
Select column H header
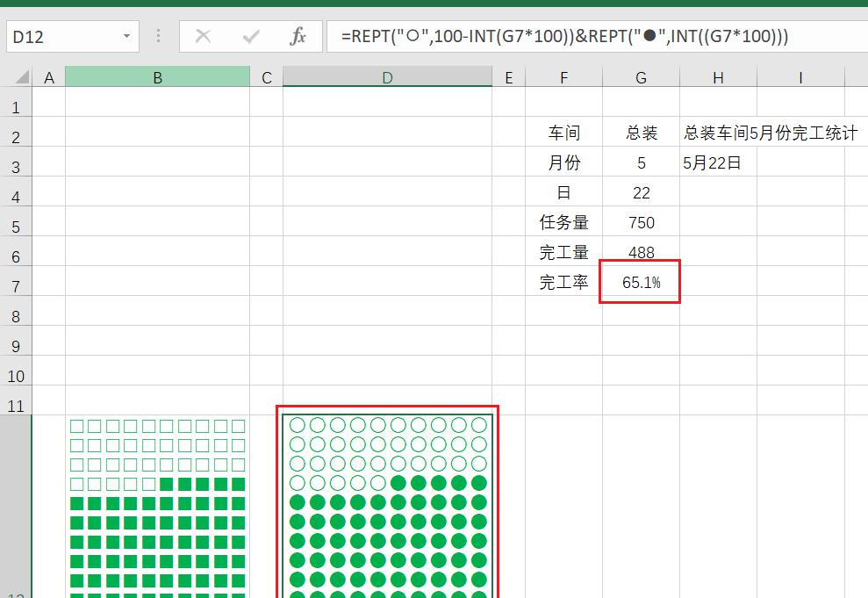click(x=718, y=77)
